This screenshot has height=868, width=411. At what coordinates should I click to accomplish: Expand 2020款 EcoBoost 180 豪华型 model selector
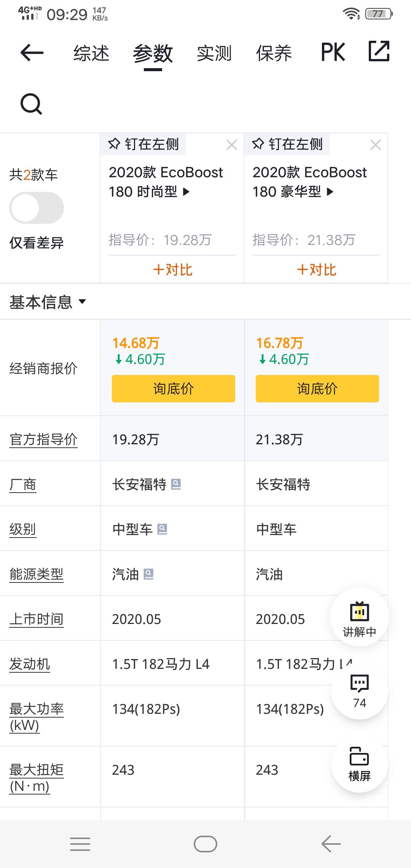click(x=310, y=182)
